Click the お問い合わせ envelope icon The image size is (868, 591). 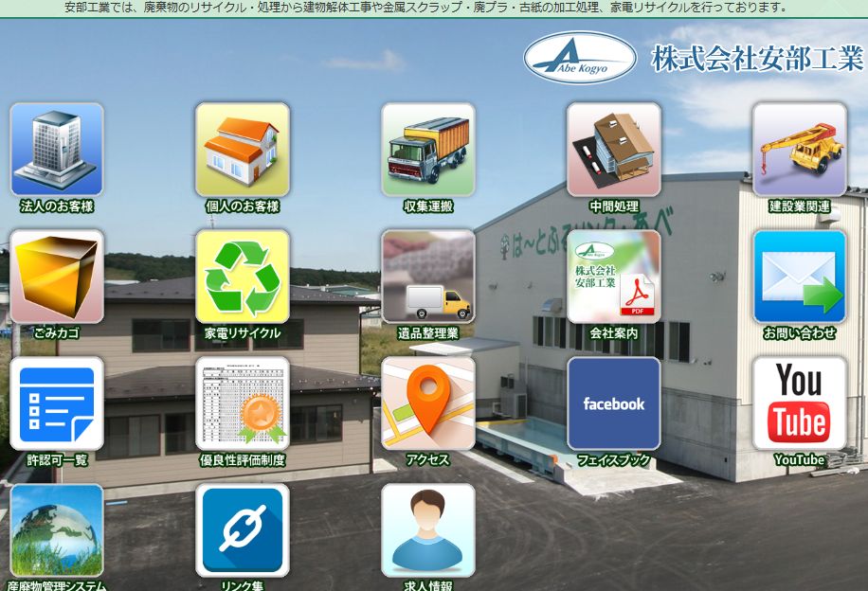pos(800,277)
